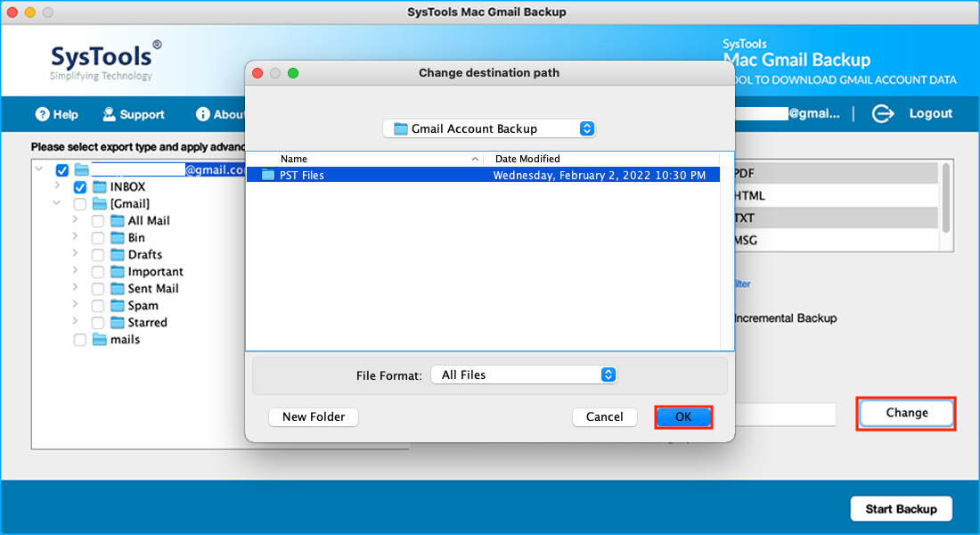Screen dimensions: 980x535
Task: Click the [Gmail] folder icon
Action: click(x=100, y=203)
